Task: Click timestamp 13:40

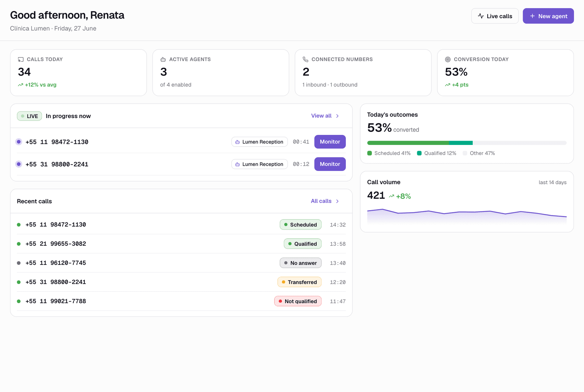Action: click(338, 263)
